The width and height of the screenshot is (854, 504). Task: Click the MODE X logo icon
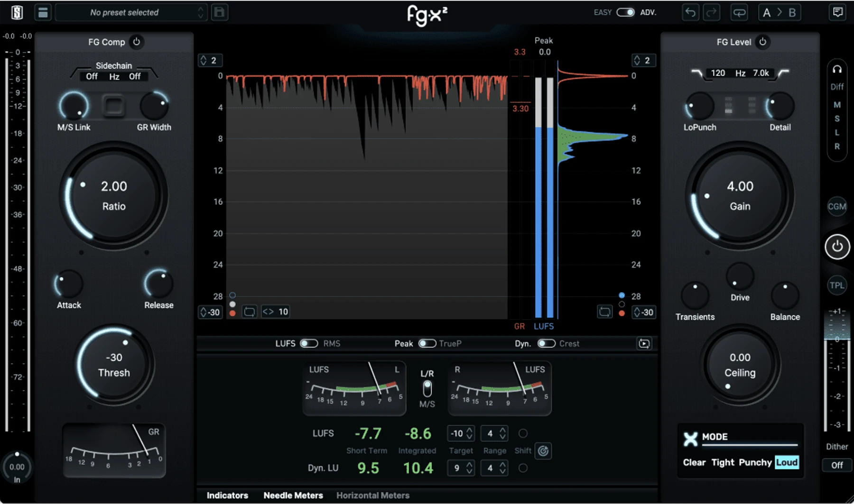[690, 439]
